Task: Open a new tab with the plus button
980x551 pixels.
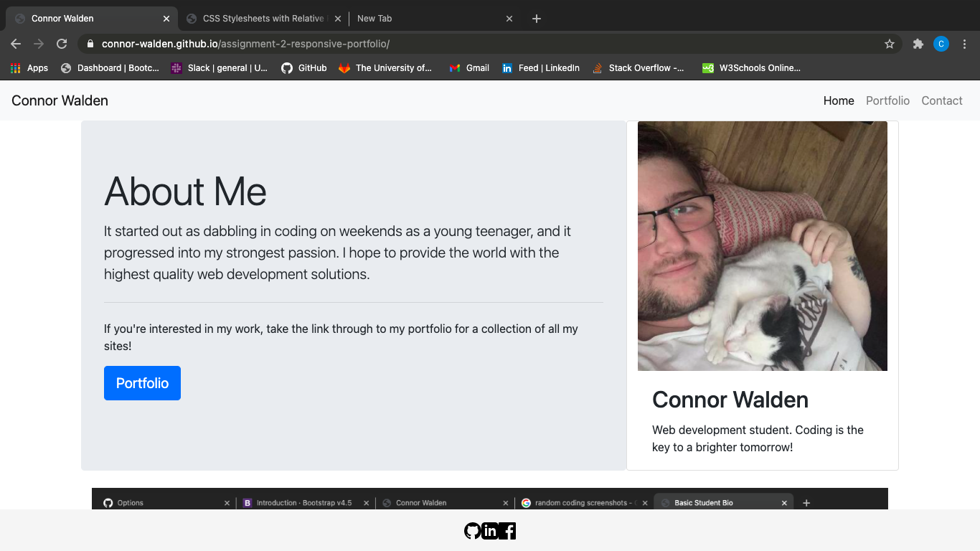Action: (536, 18)
